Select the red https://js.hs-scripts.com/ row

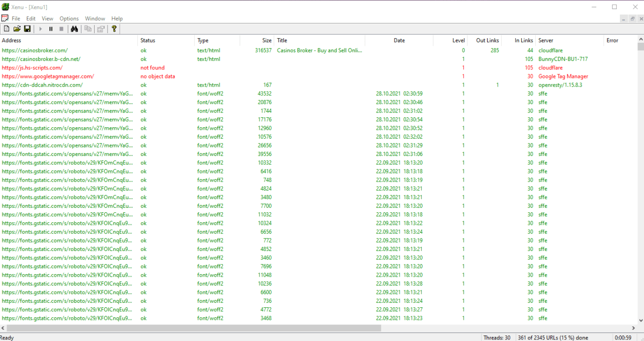click(32, 68)
